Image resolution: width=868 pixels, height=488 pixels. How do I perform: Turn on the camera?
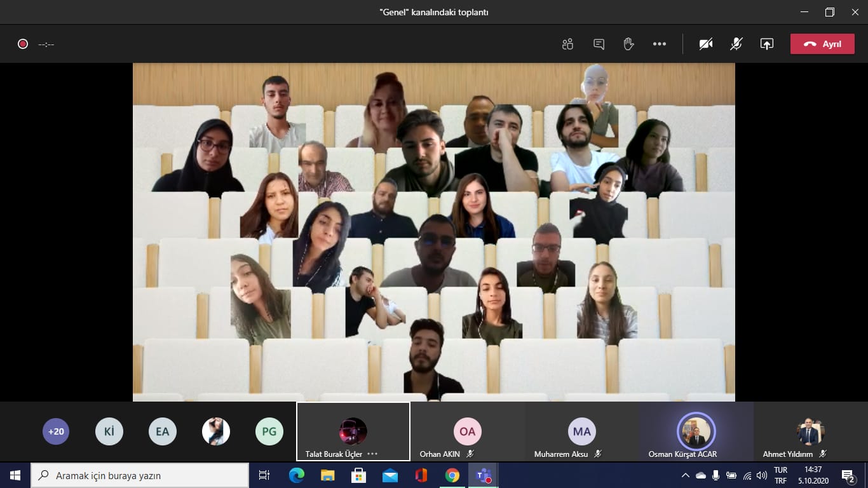[705, 44]
